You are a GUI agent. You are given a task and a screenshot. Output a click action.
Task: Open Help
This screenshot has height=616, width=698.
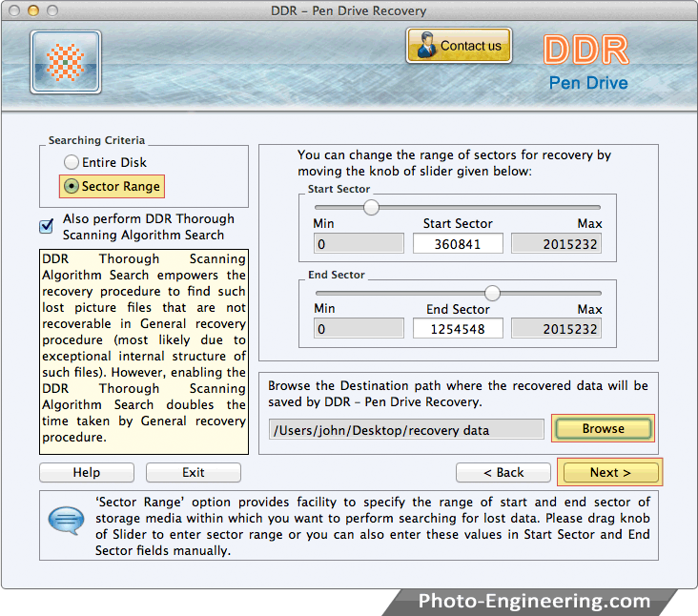[87, 472]
